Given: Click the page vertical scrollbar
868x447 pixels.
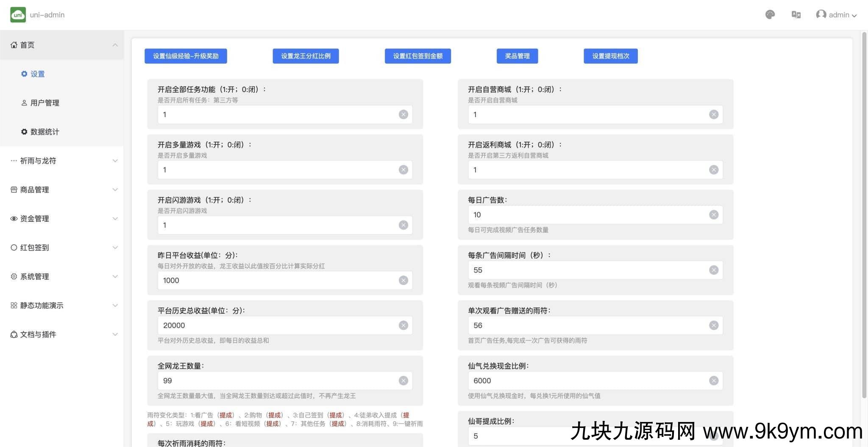Looking at the screenshot, I should click(x=864, y=212).
